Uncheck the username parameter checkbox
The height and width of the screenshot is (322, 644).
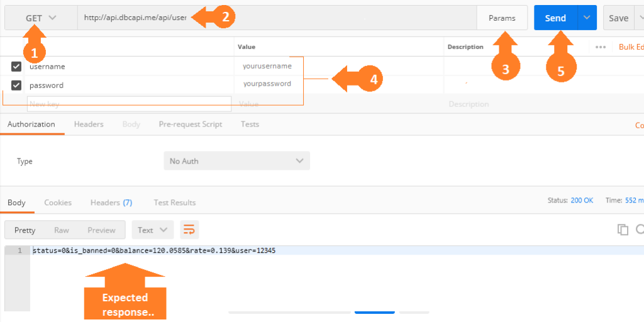click(16, 67)
